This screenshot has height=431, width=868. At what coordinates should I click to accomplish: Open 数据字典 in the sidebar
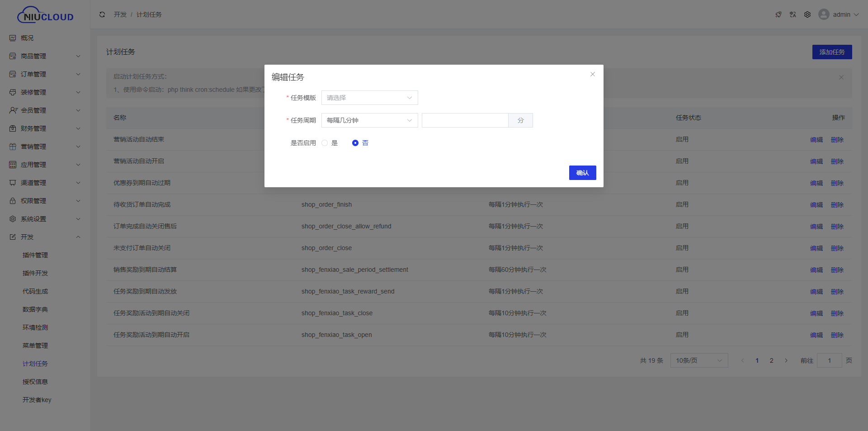35,309
